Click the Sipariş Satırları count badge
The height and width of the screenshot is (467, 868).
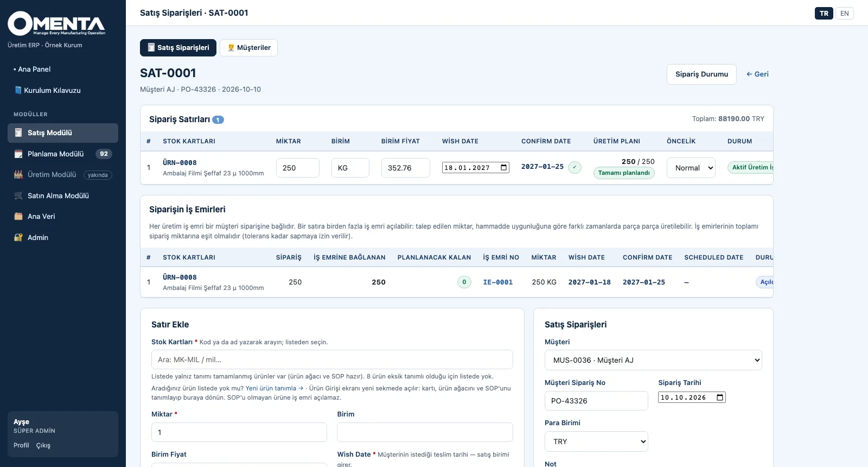(218, 119)
